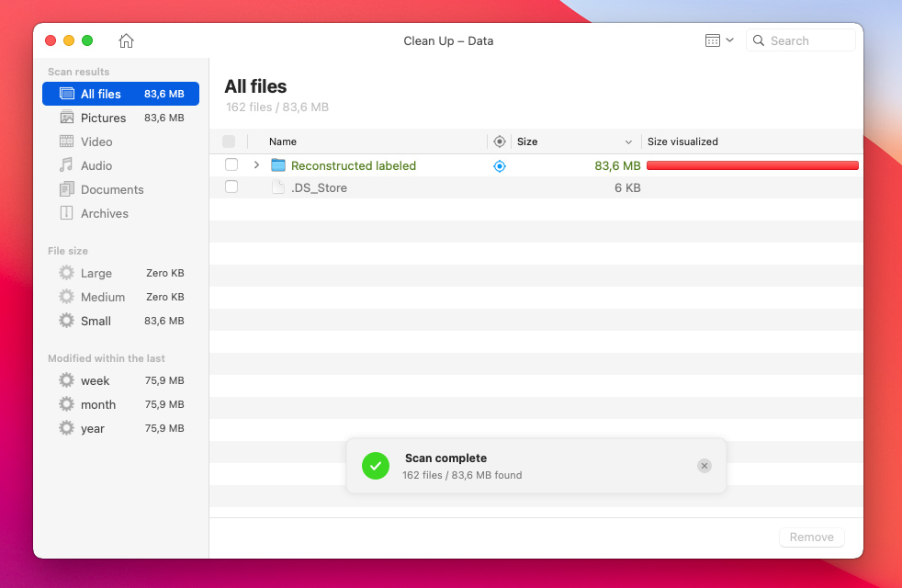Filter by Medium file size
The width and height of the screenshot is (902, 588).
(x=121, y=297)
